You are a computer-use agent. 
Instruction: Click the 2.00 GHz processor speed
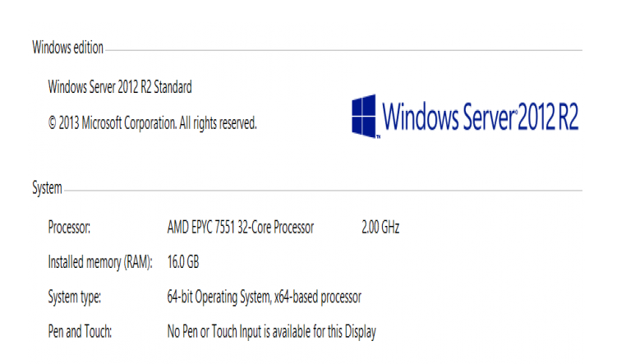(x=380, y=227)
